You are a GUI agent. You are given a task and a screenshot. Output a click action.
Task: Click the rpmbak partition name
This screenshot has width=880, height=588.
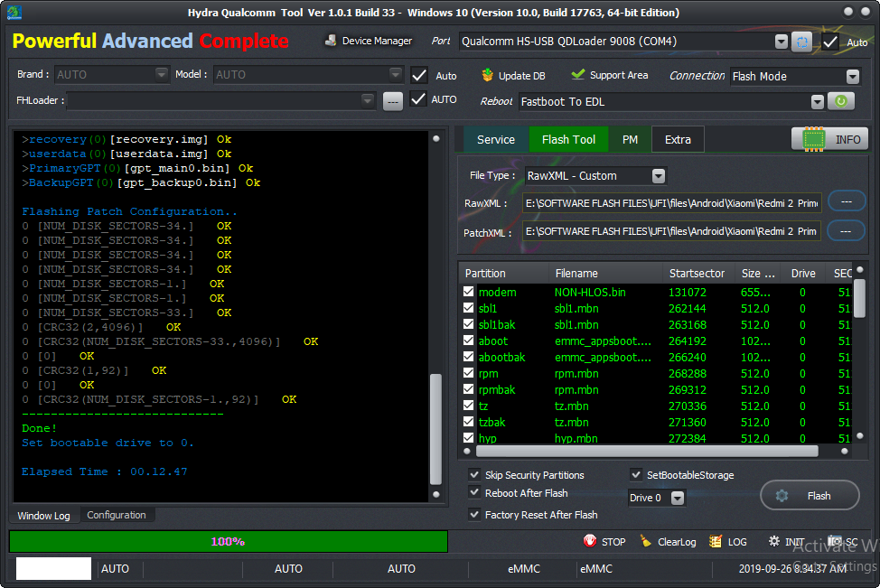click(497, 389)
